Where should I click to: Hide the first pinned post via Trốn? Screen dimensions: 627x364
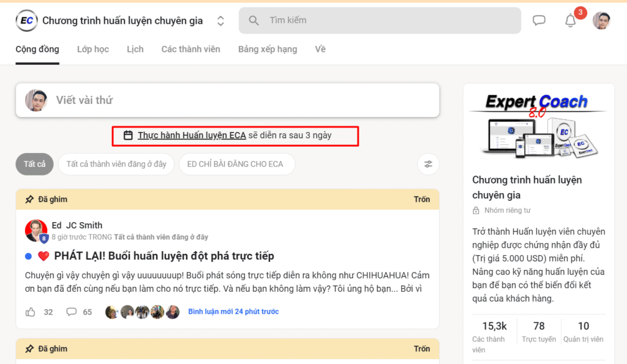[x=422, y=199]
